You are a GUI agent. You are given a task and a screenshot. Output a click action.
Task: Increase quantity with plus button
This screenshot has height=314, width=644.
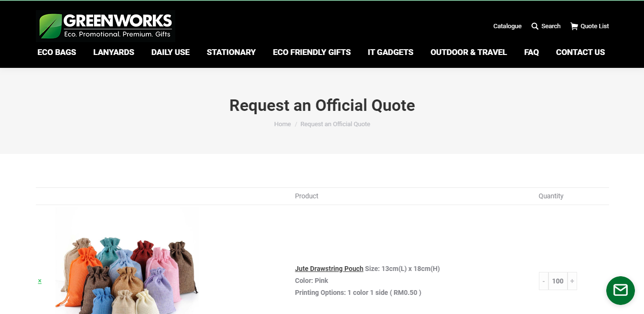tap(572, 281)
